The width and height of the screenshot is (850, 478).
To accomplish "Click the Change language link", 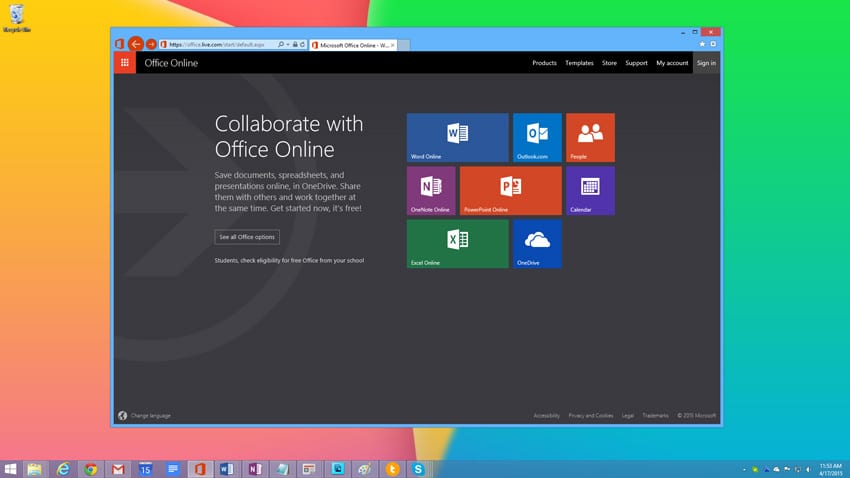I will click(x=151, y=416).
